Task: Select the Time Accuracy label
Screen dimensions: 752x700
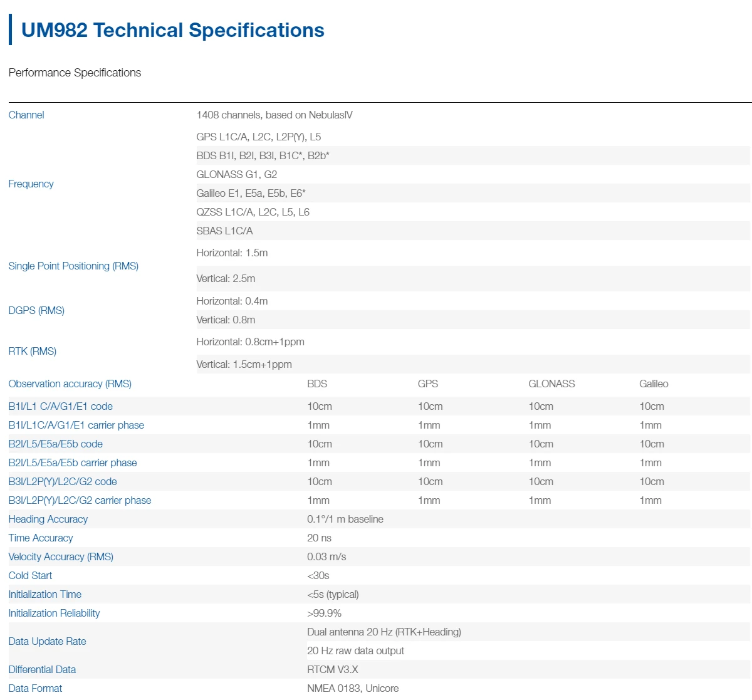Action: click(41, 538)
